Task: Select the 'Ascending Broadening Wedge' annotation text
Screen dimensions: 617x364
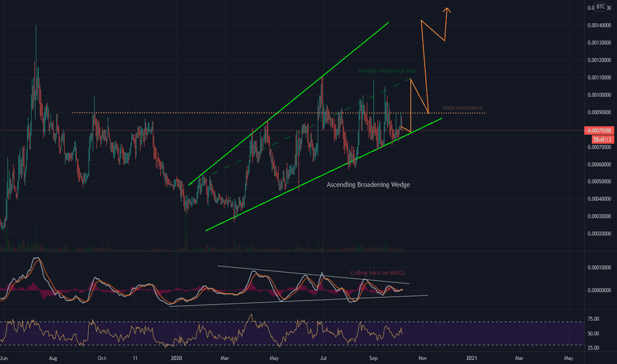Action: point(368,185)
